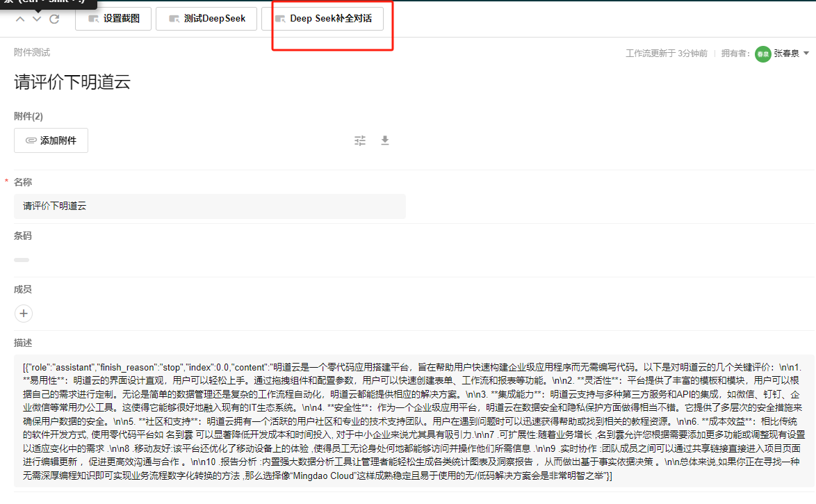The height and width of the screenshot is (504, 816).
Task: Go to previous record with up chevron
Action: point(19,19)
